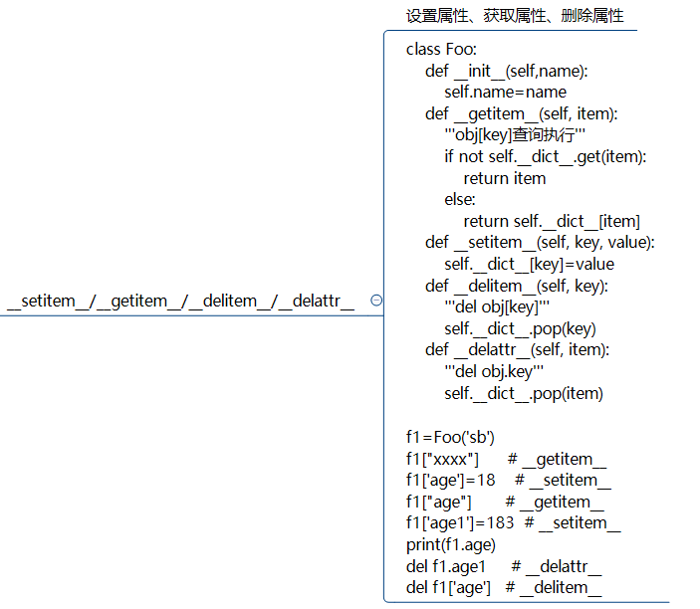Click 'if not self.__dict__.get(item):' line

point(545,156)
